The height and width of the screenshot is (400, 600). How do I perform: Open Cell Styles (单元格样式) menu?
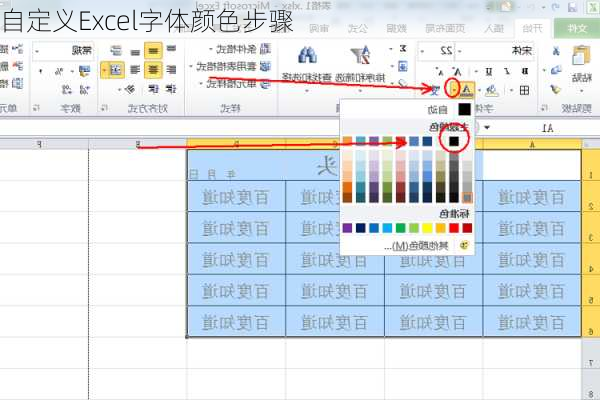point(235,83)
